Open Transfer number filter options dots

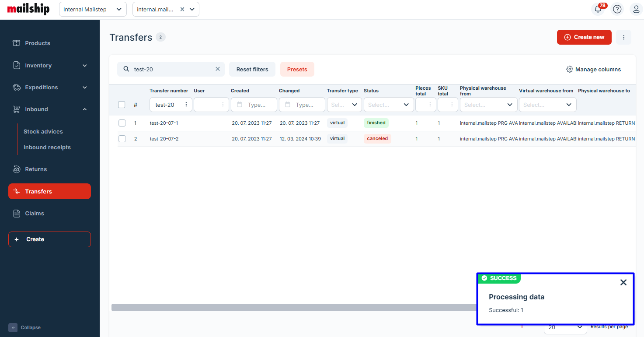[186, 105]
